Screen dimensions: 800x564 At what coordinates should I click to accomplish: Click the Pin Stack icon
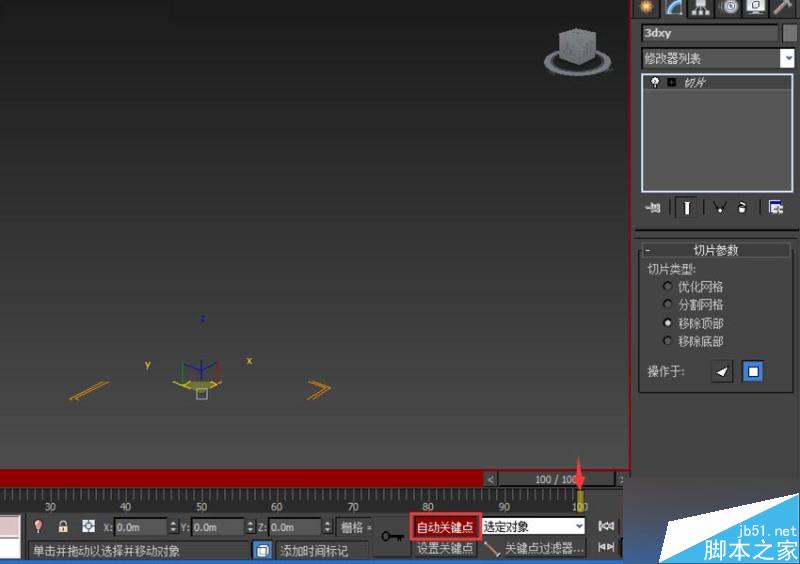[x=653, y=207]
